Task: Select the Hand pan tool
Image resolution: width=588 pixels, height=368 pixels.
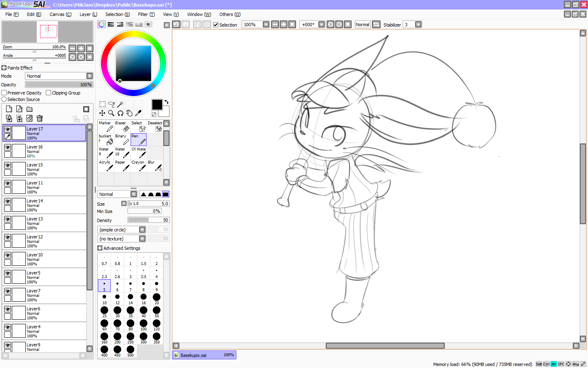Action: click(129, 113)
